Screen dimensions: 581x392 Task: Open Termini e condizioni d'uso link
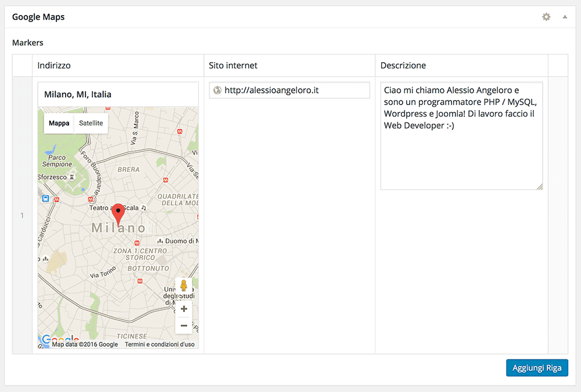pos(160,344)
